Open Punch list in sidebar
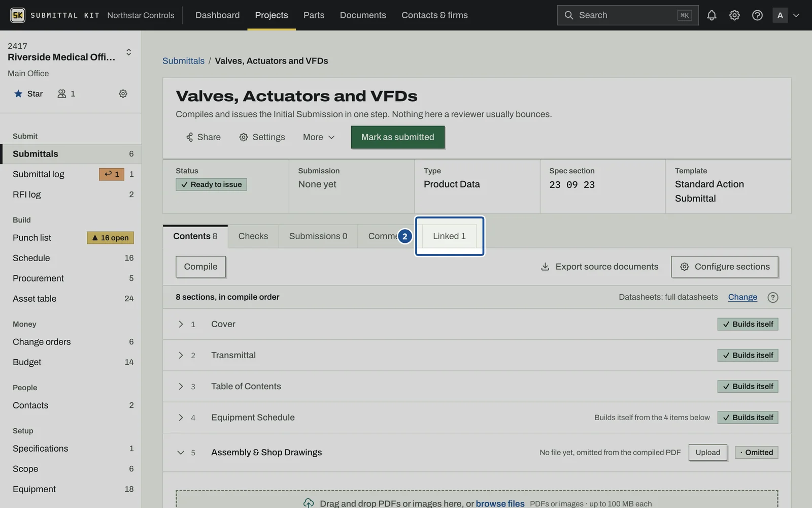Viewport: 812px width, 508px height. coord(71,238)
